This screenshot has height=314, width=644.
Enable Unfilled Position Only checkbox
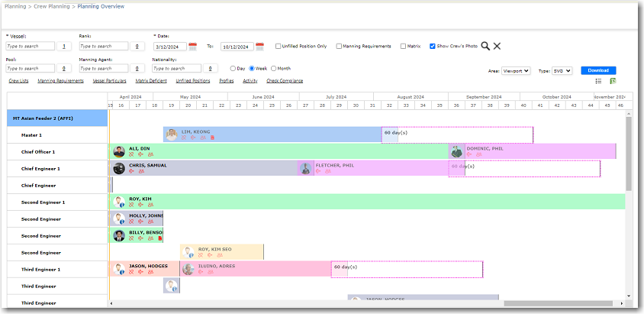(279, 47)
